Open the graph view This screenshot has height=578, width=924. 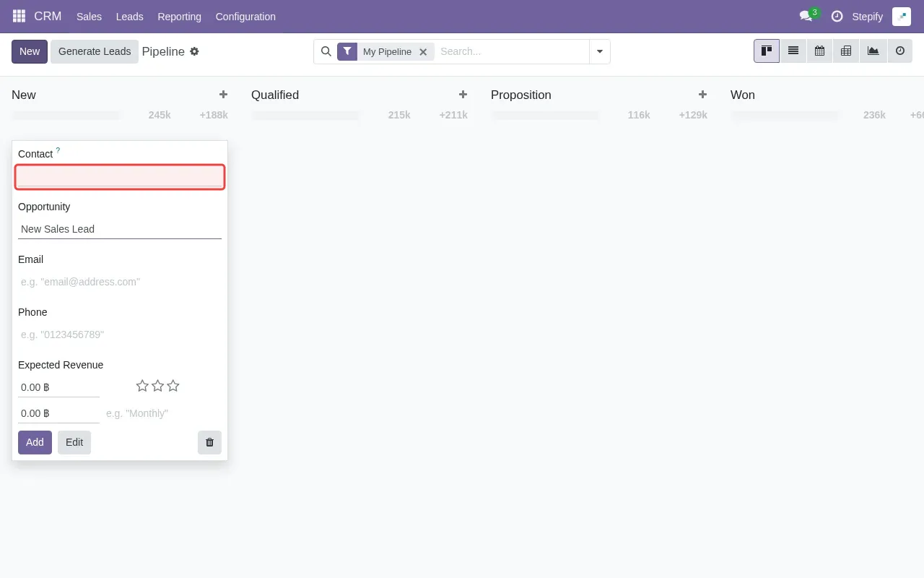(x=873, y=51)
